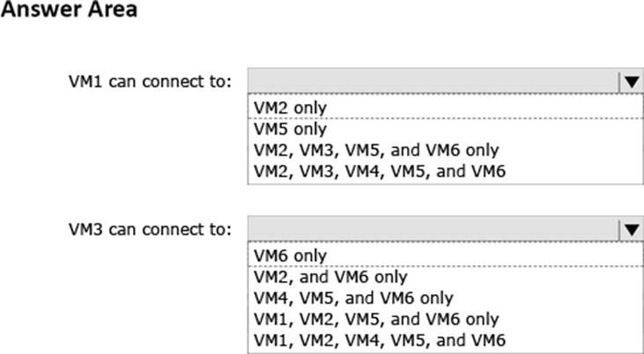Select 'VM2 only' for VM1
This screenshot has height=354, width=644.
pos(291,107)
